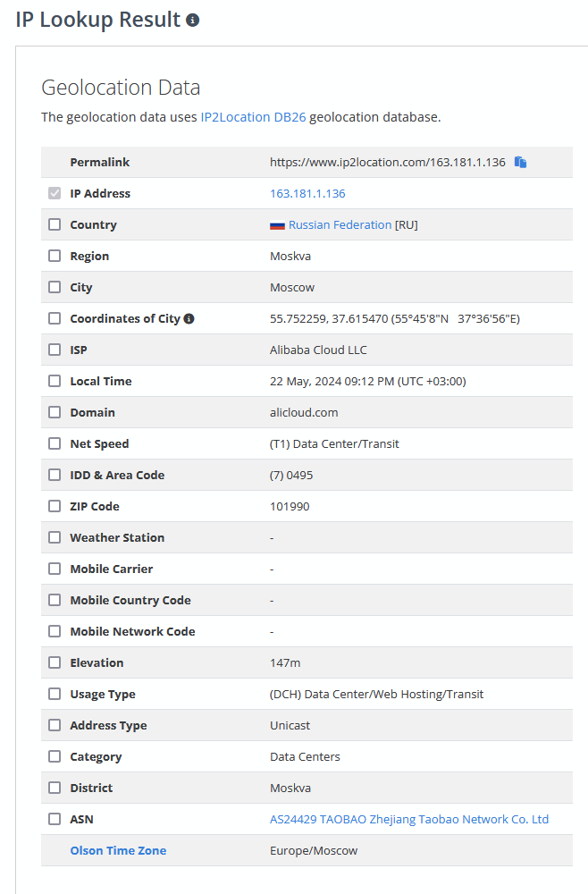Viewport: 588px width, 894px height.
Task: Toggle the Elevation checkbox
Action: pos(55,663)
